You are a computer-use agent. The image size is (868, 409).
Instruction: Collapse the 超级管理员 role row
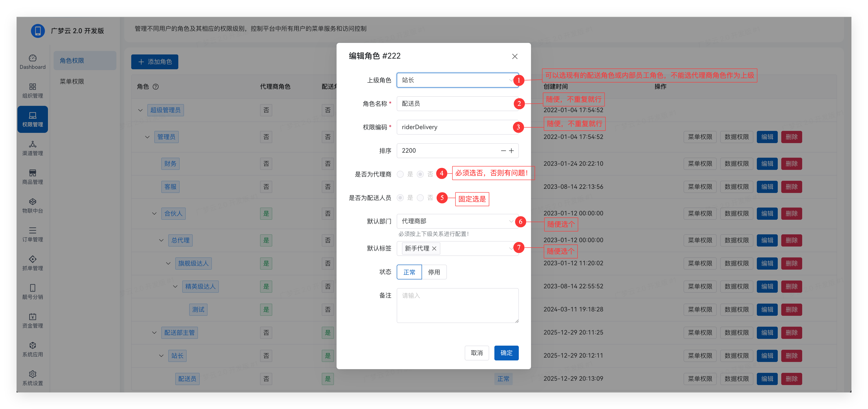(x=140, y=110)
